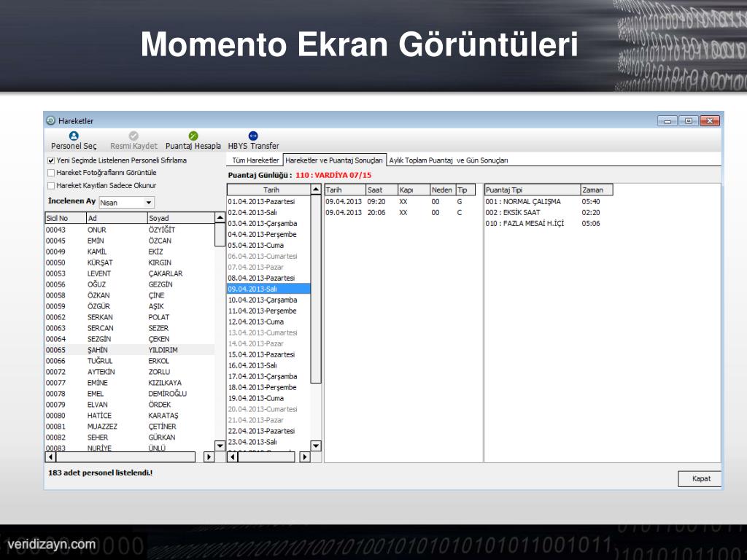The image size is (747, 560).
Task: Click the Kapı column header
Action: coord(414,190)
